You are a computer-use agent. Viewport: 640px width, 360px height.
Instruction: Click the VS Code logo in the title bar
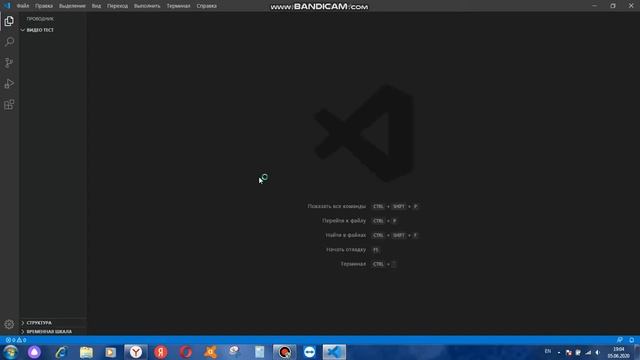pyautogui.click(x=7, y=6)
